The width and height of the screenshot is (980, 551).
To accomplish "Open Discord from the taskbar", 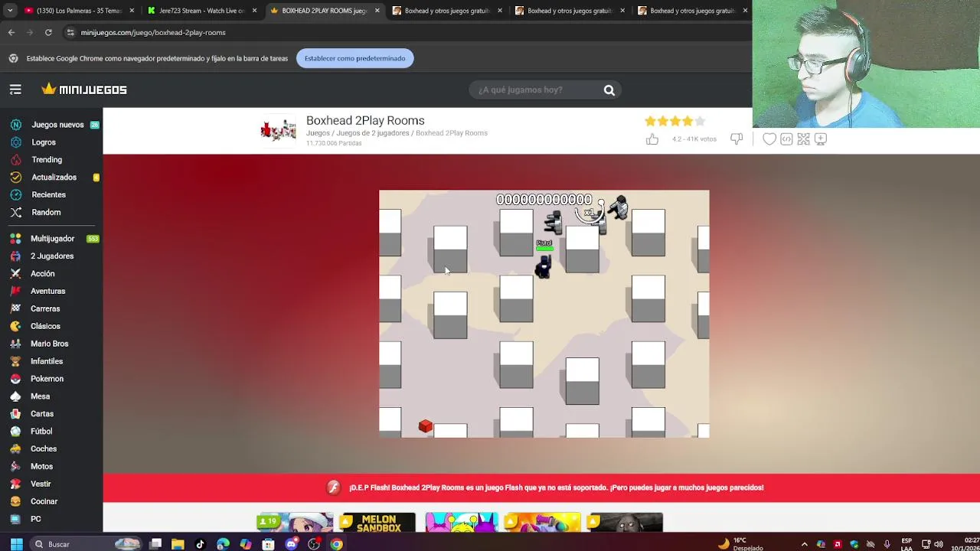I will tap(291, 544).
